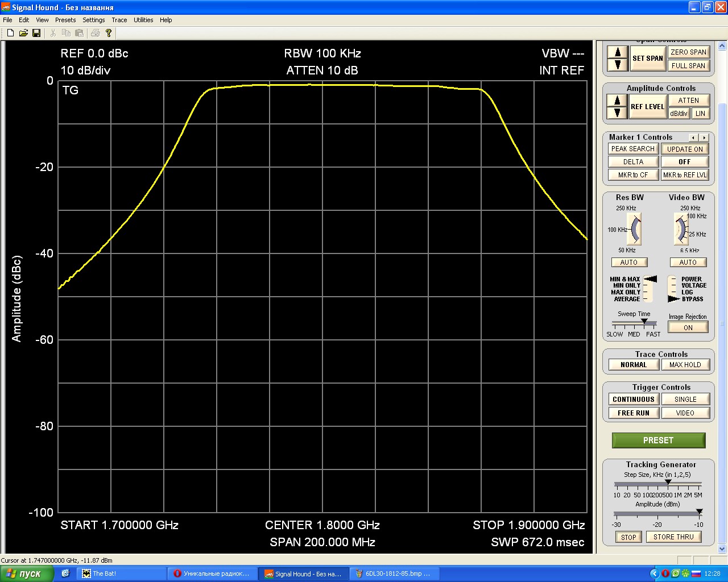Open the Edit menu
728x582 pixels.
click(x=24, y=20)
